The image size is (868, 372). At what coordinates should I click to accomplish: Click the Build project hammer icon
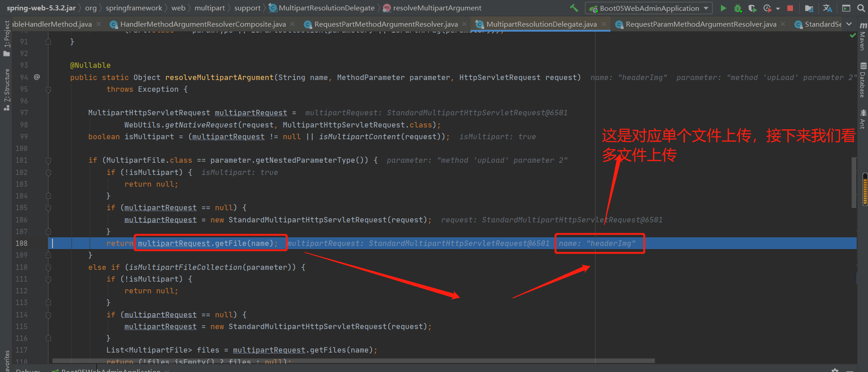pyautogui.click(x=574, y=8)
